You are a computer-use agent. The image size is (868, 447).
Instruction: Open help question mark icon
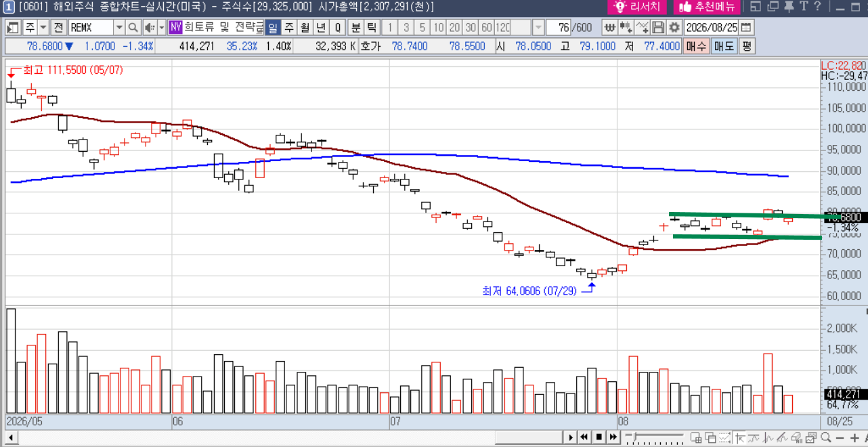tap(817, 7)
